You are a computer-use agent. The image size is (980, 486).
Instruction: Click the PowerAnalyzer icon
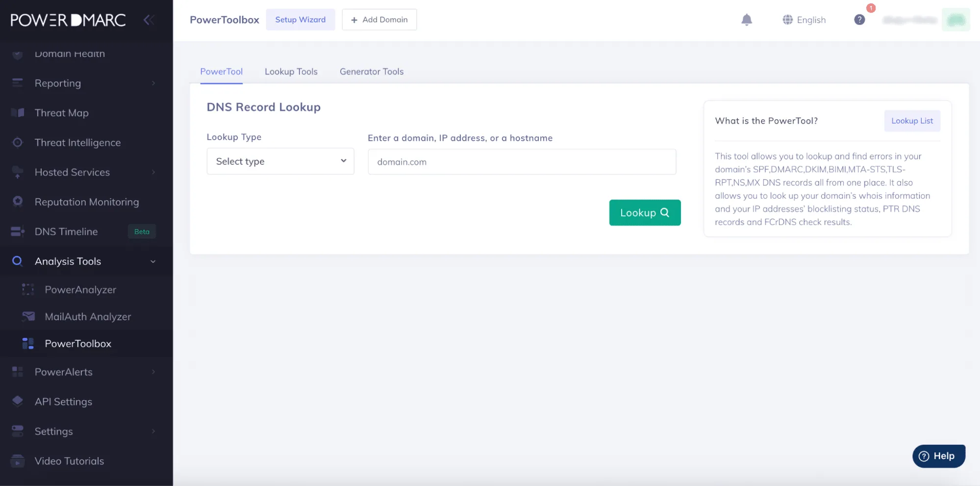tap(28, 289)
